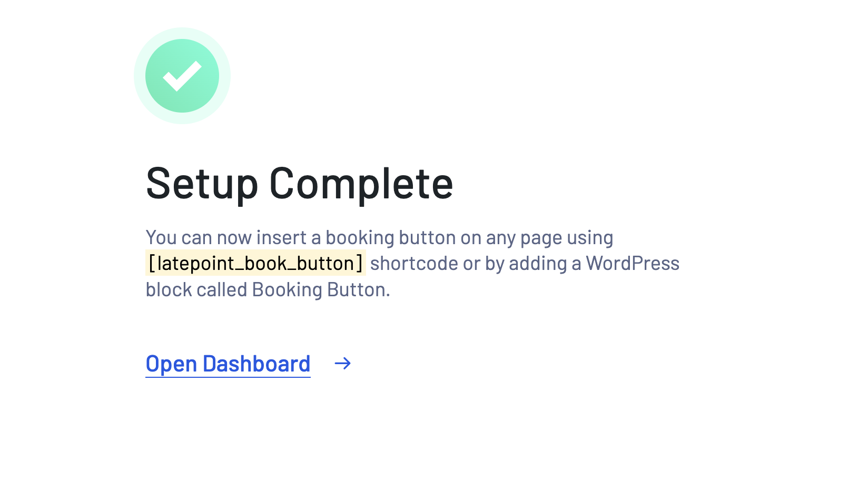The width and height of the screenshot is (868, 502).
Task: Click the green success checkmark icon
Action: coord(182,76)
